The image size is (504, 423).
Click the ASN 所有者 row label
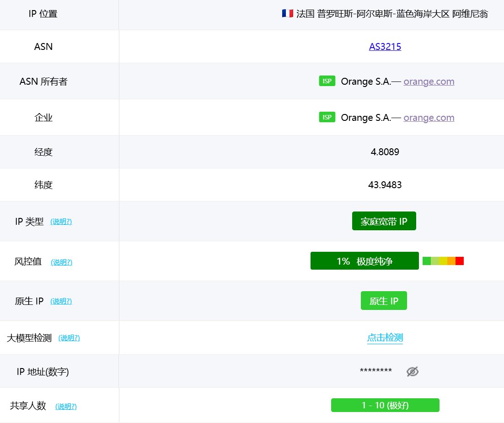(43, 81)
